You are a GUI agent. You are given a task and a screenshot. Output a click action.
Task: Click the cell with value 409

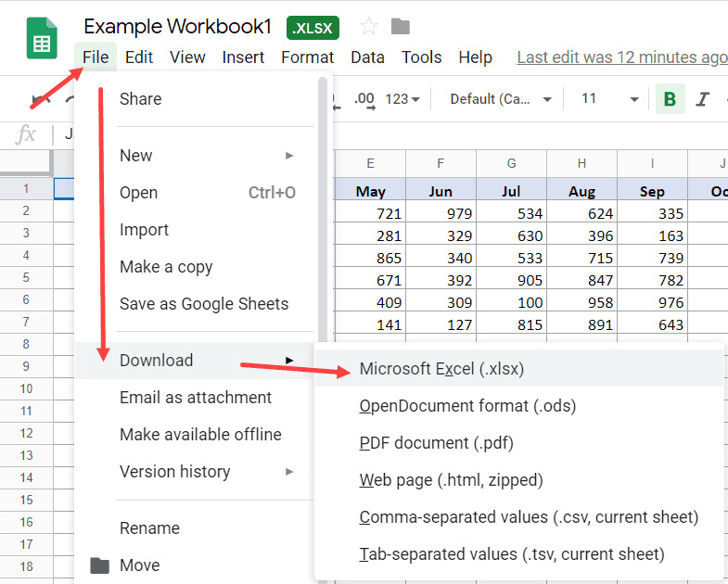[371, 302]
